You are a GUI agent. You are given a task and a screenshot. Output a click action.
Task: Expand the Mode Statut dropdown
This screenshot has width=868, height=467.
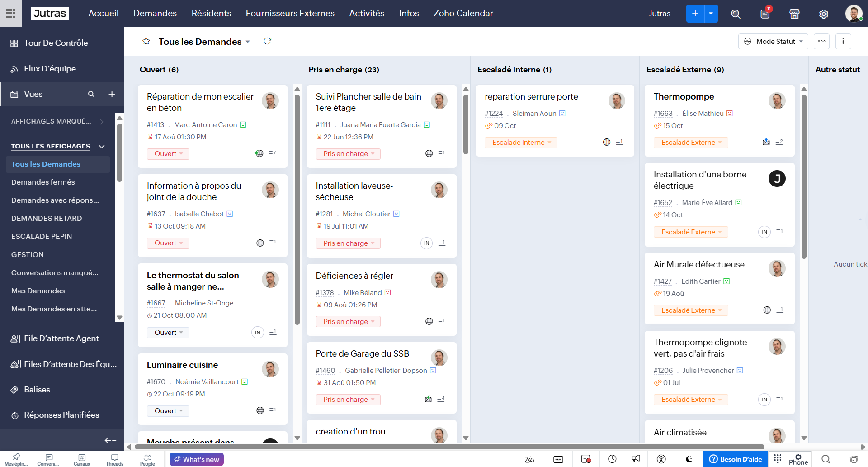click(x=773, y=41)
